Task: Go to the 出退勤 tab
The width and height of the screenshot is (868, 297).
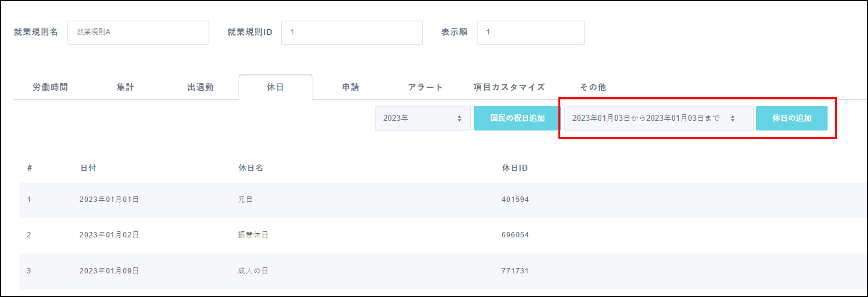Action: [x=200, y=87]
